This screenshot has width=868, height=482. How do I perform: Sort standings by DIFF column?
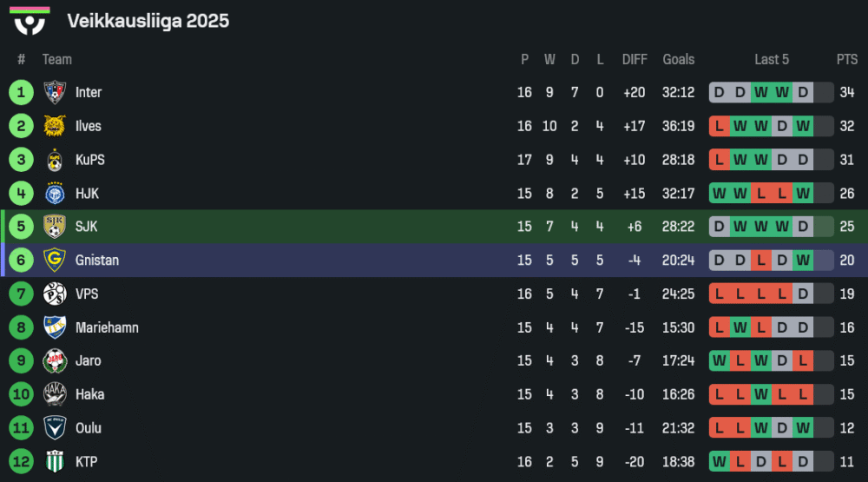pyautogui.click(x=635, y=59)
